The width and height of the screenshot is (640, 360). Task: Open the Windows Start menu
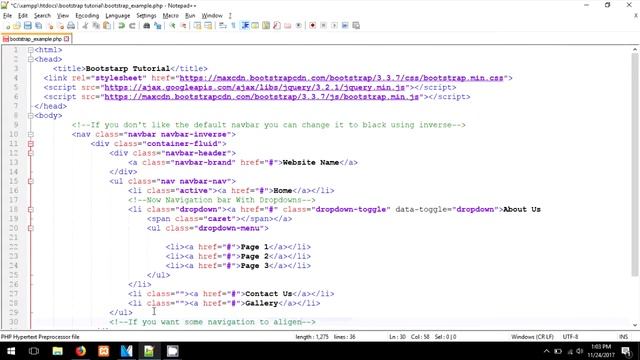tap(11, 351)
